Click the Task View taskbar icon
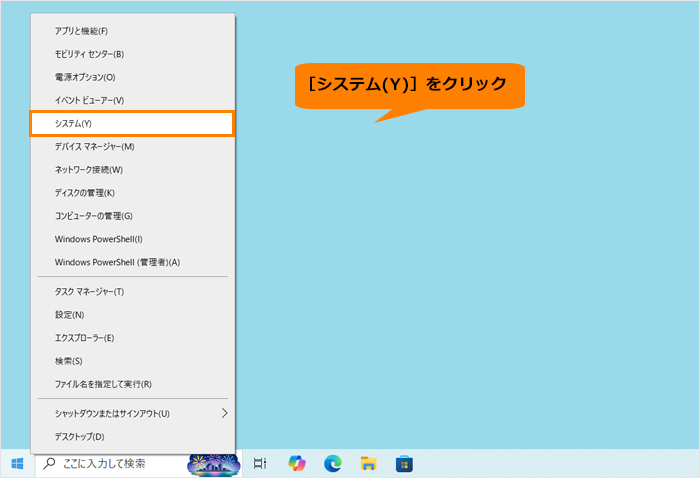Image resolution: width=700 pixels, height=478 pixels. point(260,464)
